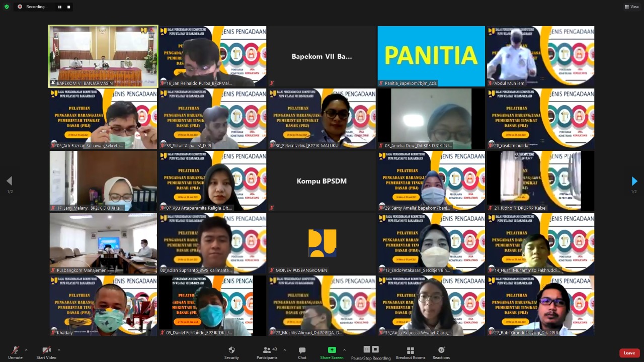The image size is (644, 362).
Task: Open the Participants panel
Action: point(267,352)
